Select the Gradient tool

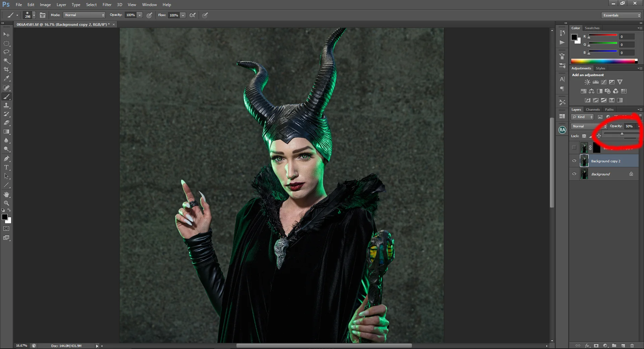6,131
